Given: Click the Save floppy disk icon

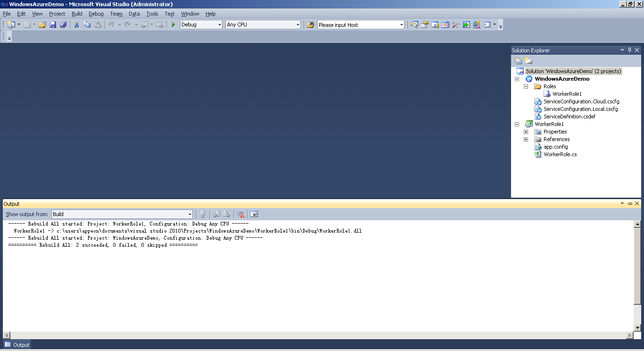Looking at the screenshot, I should pos(53,25).
